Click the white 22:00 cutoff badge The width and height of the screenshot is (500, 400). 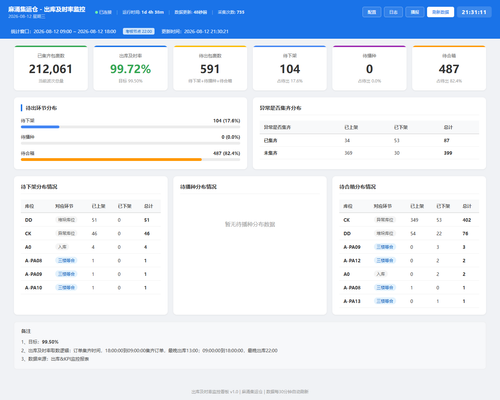[139, 31]
